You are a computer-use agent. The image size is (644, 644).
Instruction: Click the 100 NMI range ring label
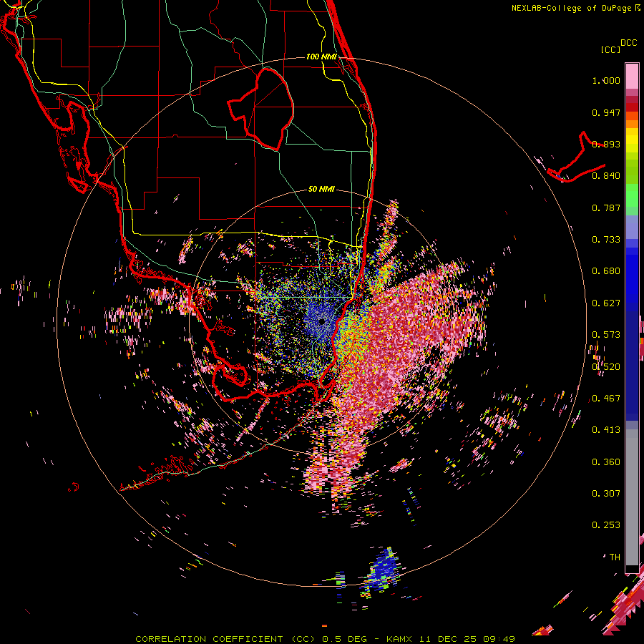(x=321, y=57)
